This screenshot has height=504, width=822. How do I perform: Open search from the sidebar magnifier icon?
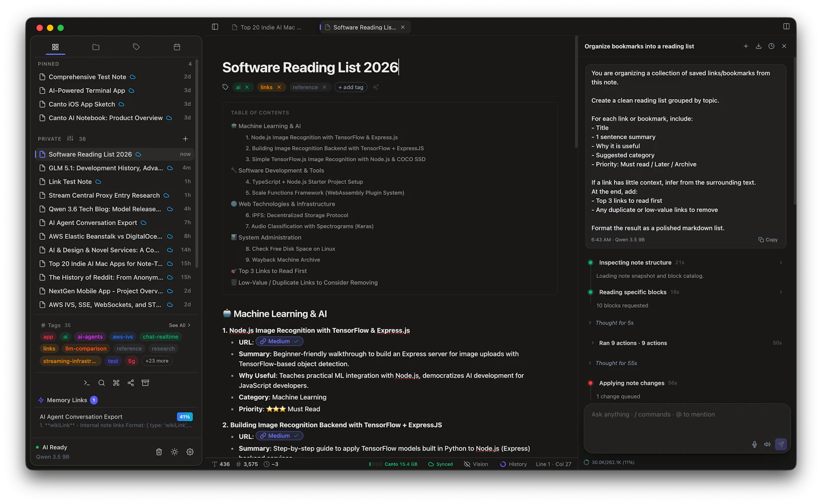click(x=102, y=383)
